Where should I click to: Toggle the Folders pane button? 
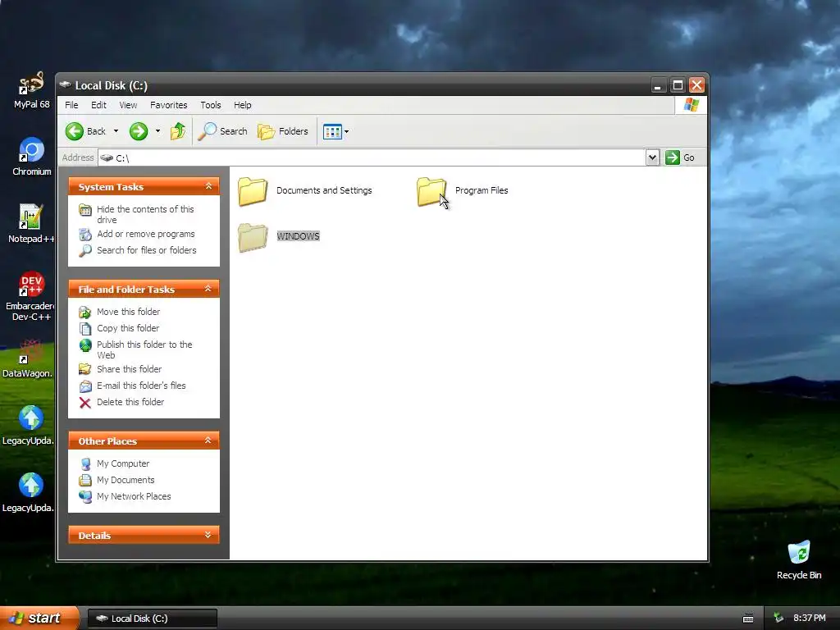[x=283, y=131]
